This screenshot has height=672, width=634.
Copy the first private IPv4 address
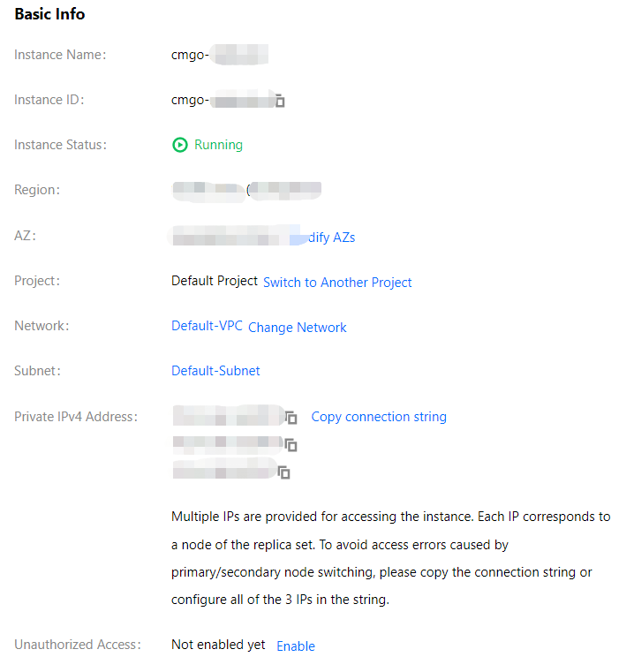coord(291,417)
